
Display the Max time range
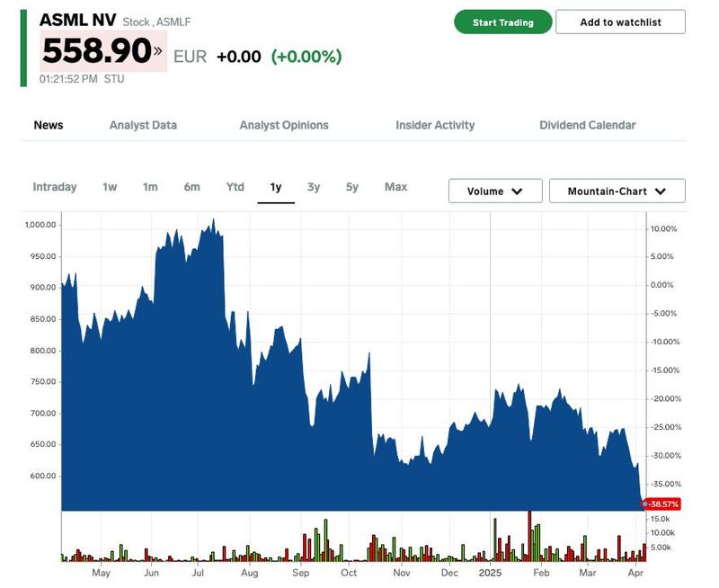click(x=395, y=187)
